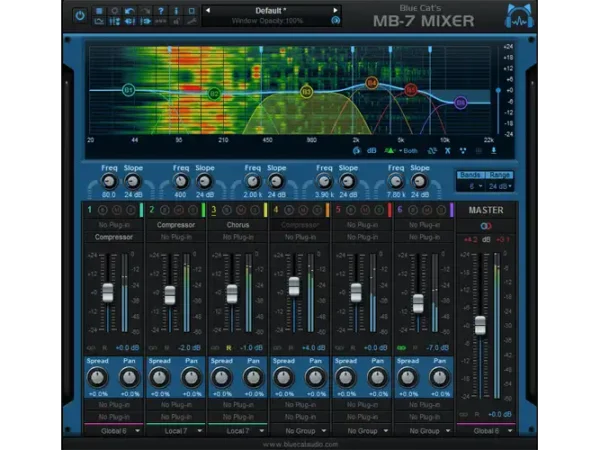Open band 2 Local 7 group dropdown
Viewport: 600px width, 450px height.
tap(176, 431)
